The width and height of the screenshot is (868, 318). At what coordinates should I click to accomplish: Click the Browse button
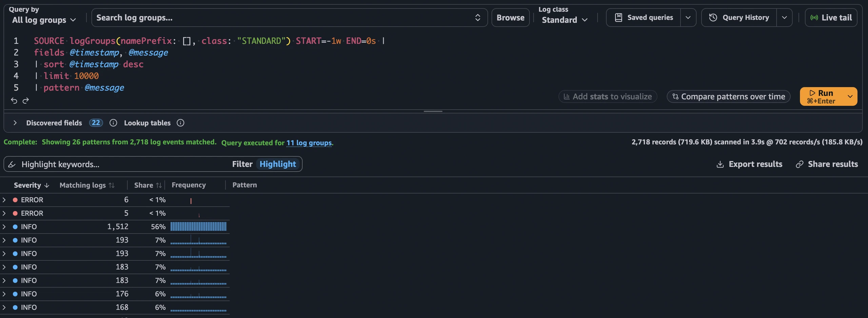pyautogui.click(x=510, y=18)
